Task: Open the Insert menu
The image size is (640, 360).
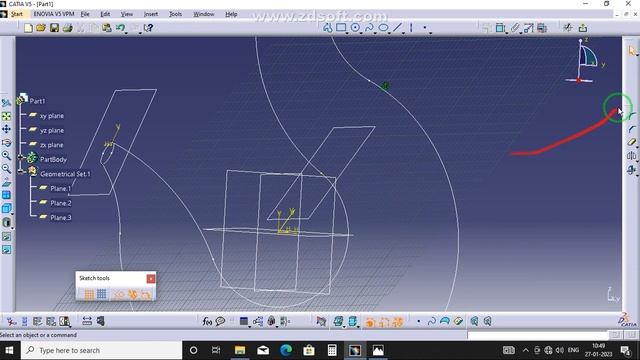Action: (x=151, y=14)
